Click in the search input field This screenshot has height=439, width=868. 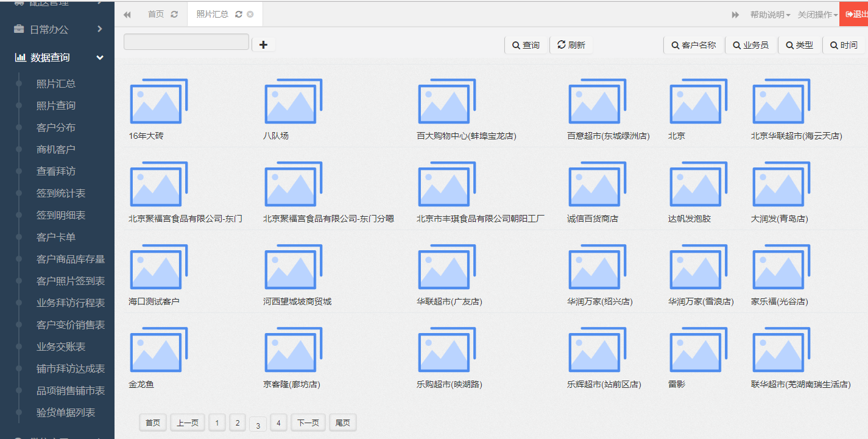186,42
